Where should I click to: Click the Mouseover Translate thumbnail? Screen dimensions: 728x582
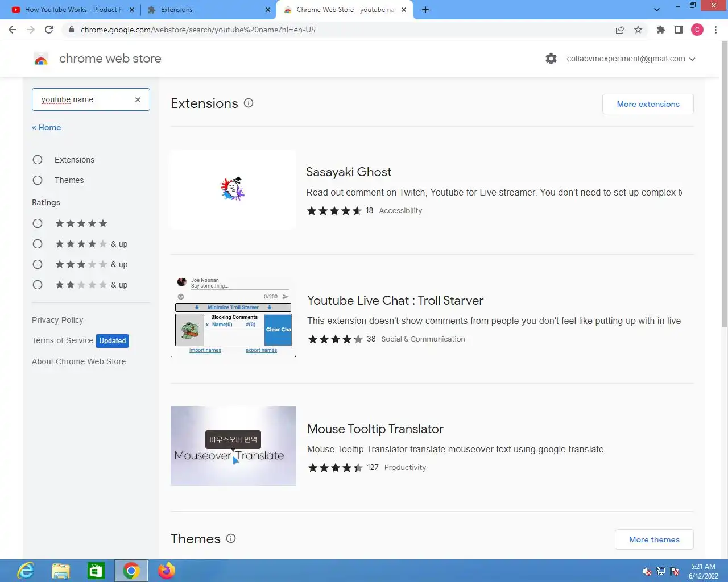(233, 446)
